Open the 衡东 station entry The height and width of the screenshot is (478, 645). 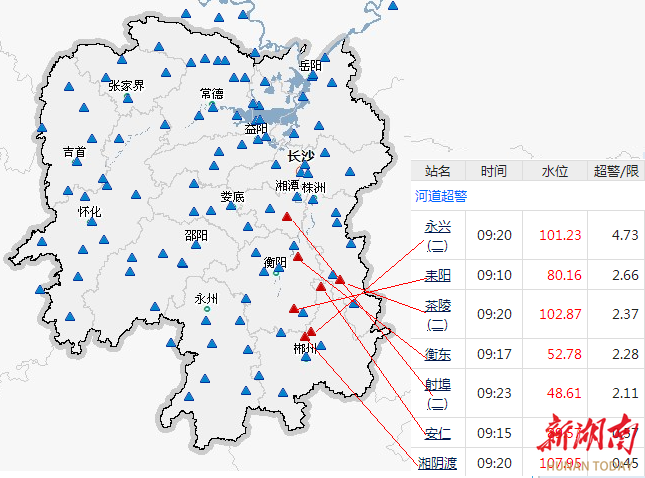[438, 353]
